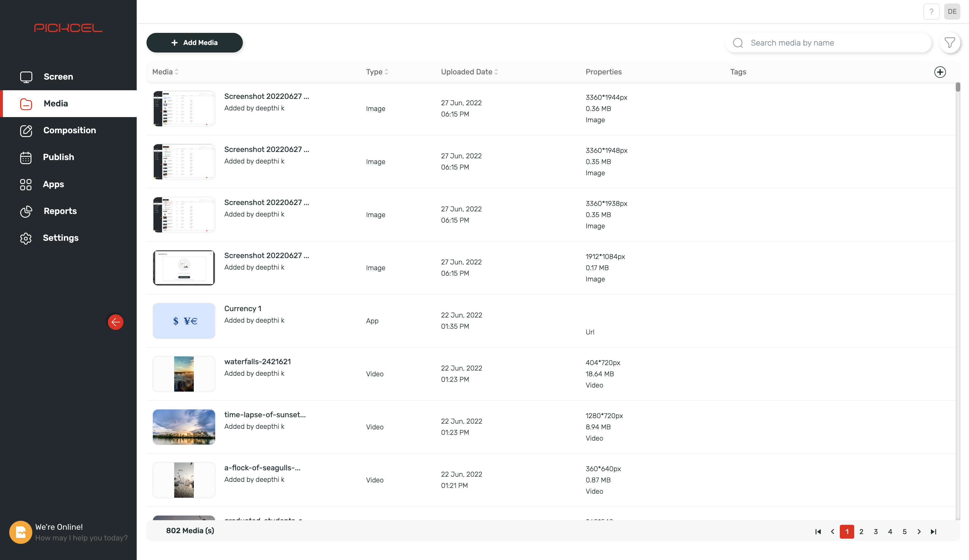Go to page 5
The width and height of the screenshot is (969, 560).
[x=904, y=531]
